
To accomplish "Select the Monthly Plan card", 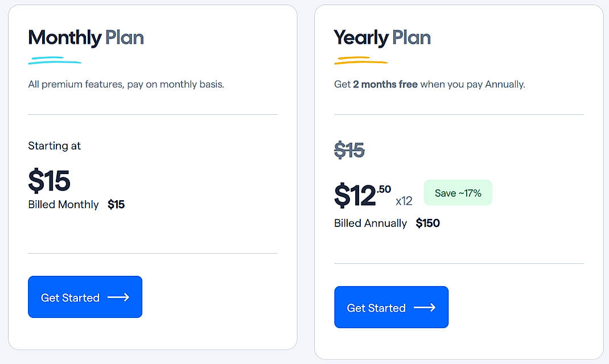I will [x=152, y=176].
